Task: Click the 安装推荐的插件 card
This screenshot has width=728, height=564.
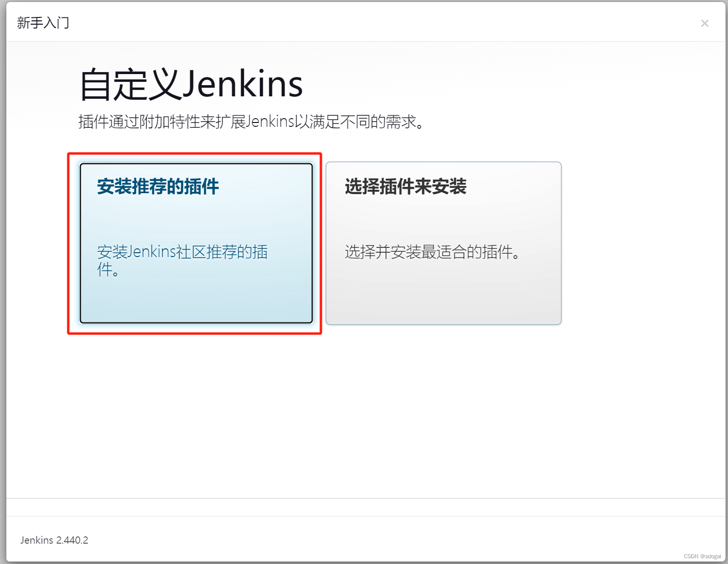Action: click(196, 243)
